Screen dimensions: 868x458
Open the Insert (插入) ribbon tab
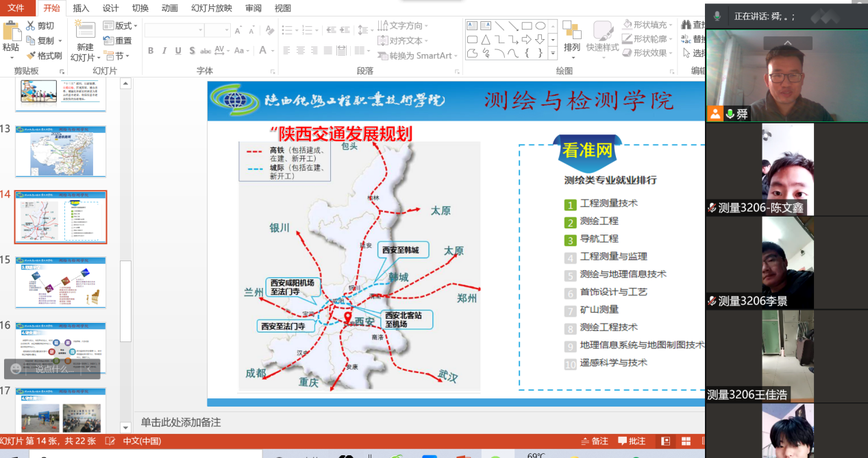click(81, 8)
